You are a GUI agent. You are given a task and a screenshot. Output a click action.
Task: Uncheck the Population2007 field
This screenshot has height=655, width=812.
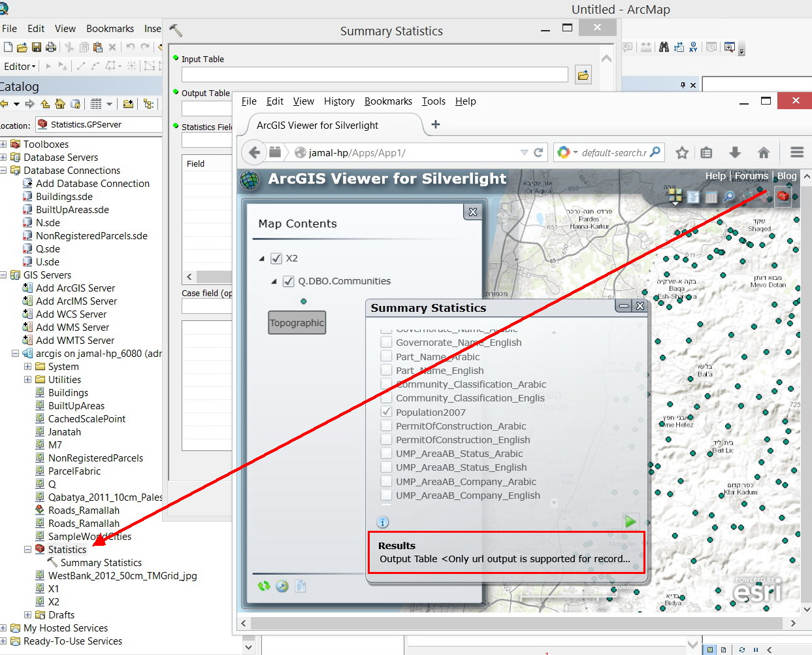[x=386, y=412]
